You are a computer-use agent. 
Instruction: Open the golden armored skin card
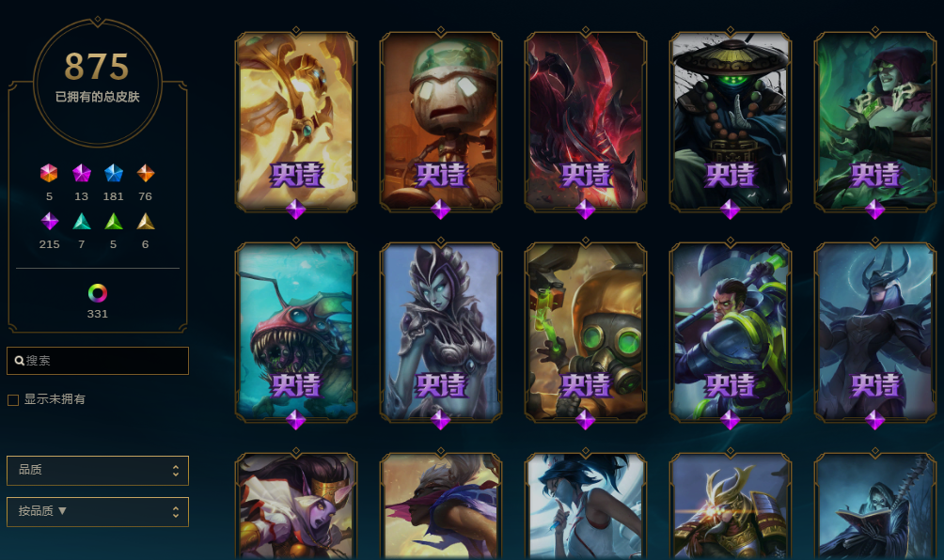point(295,122)
